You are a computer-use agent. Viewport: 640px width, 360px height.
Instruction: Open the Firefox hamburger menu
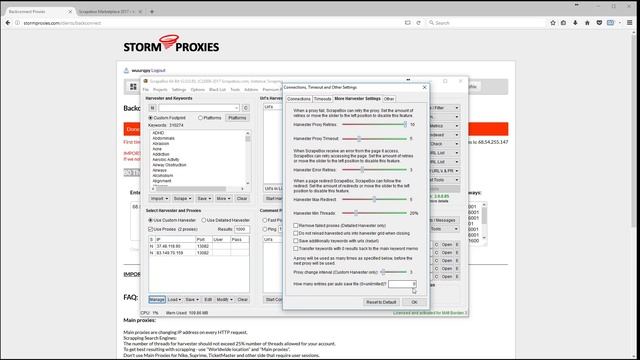(630, 23)
